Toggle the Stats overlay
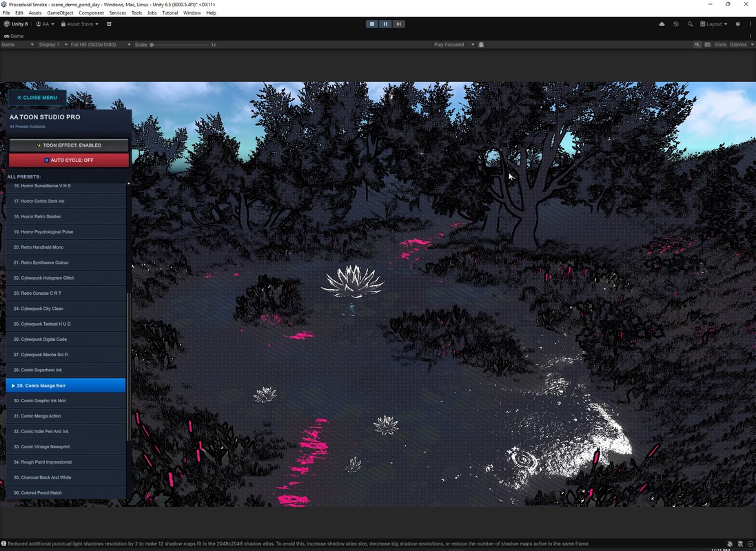Viewport: 756px width, 551px height. [720, 44]
